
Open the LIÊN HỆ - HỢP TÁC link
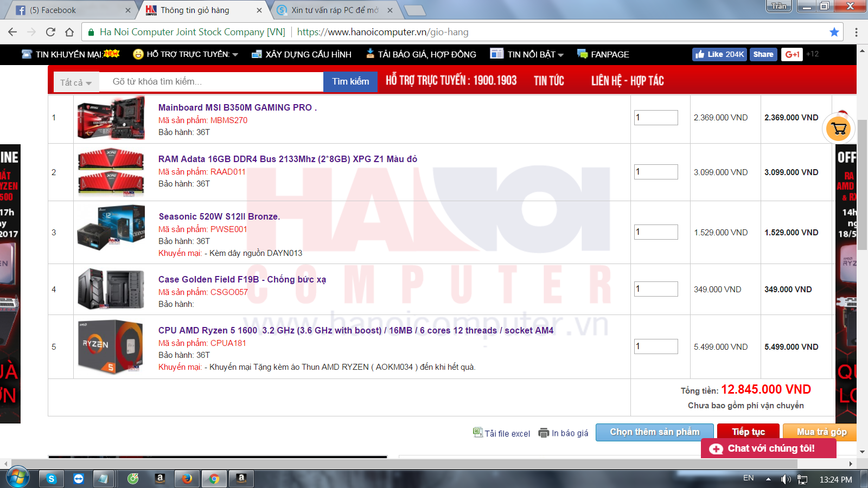(x=628, y=81)
